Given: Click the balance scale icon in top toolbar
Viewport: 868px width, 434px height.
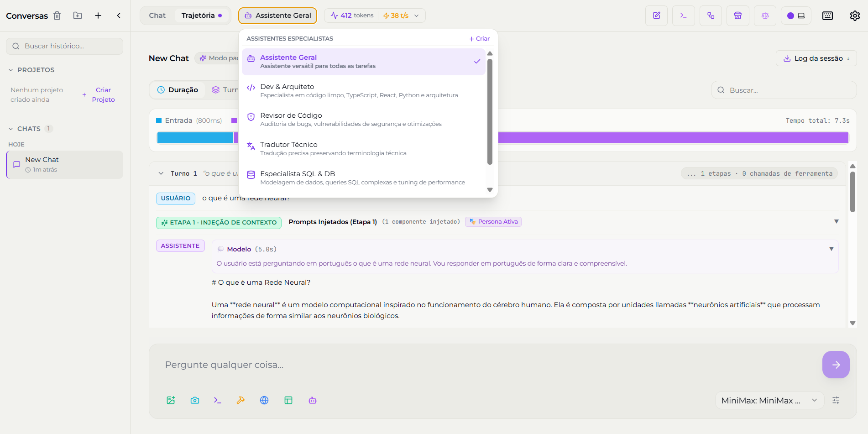Looking at the screenshot, I should (x=765, y=16).
